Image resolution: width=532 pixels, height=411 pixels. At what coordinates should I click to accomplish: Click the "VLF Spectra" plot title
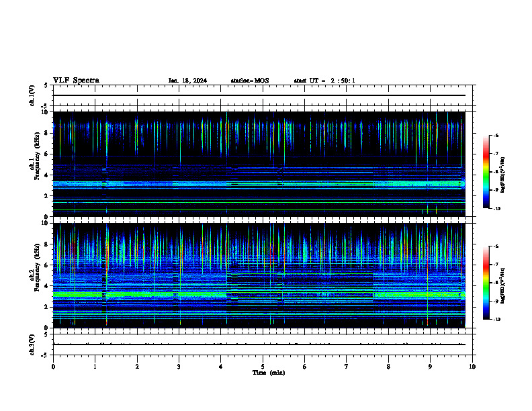point(76,81)
